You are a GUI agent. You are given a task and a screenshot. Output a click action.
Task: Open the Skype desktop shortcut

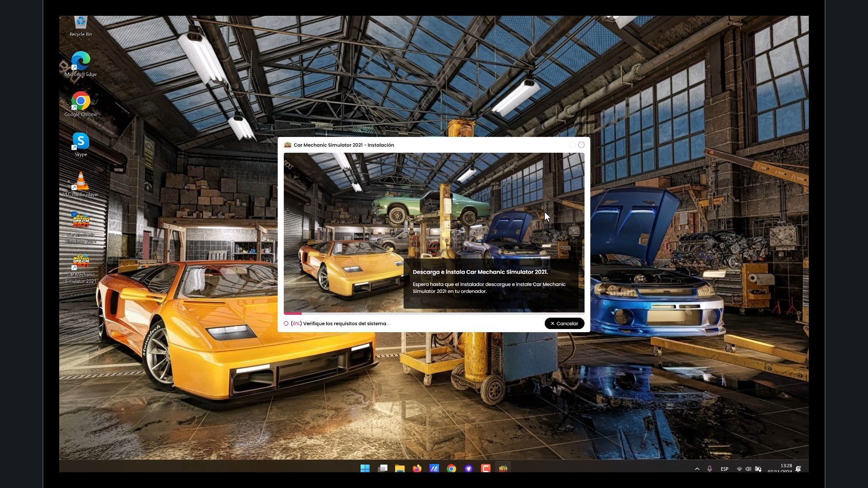pos(80,145)
